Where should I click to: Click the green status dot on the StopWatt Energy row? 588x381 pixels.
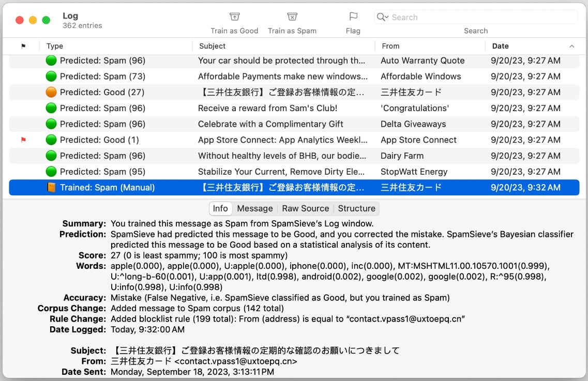point(51,172)
